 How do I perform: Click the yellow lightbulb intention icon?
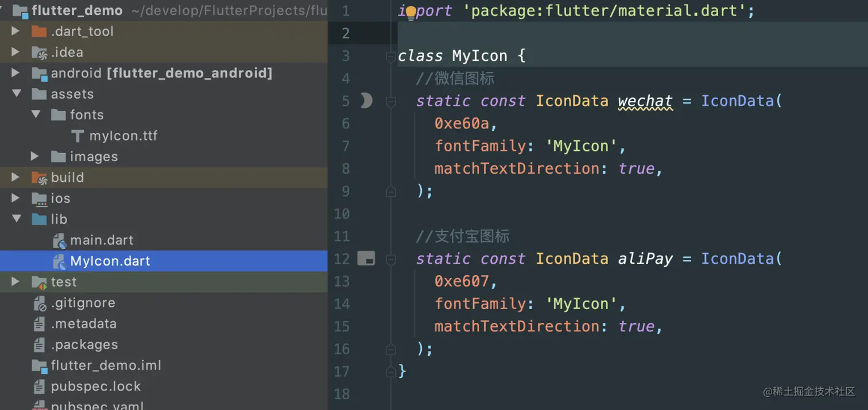pyautogui.click(x=410, y=13)
